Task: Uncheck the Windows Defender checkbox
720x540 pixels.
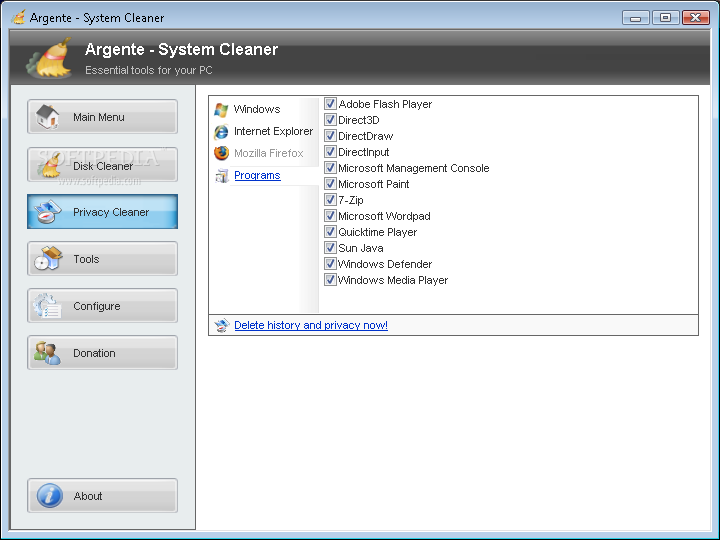Action: (x=330, y=264)
